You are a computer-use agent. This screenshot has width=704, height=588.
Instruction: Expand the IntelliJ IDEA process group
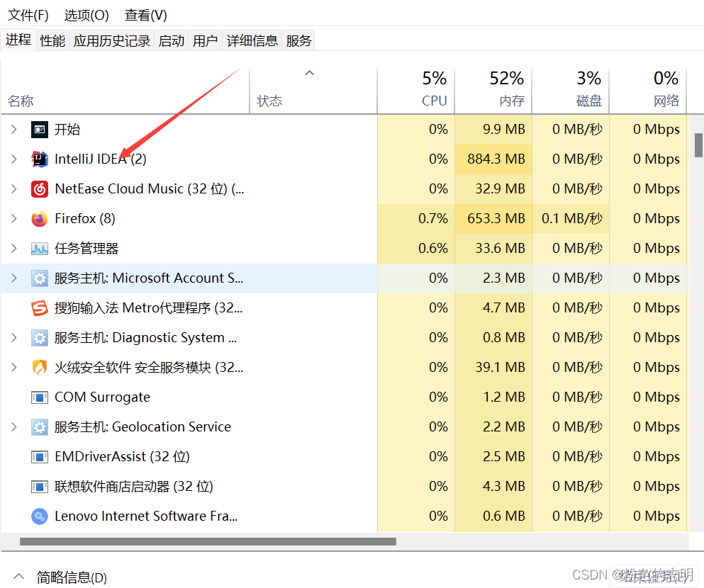click(x=14, y=159)
